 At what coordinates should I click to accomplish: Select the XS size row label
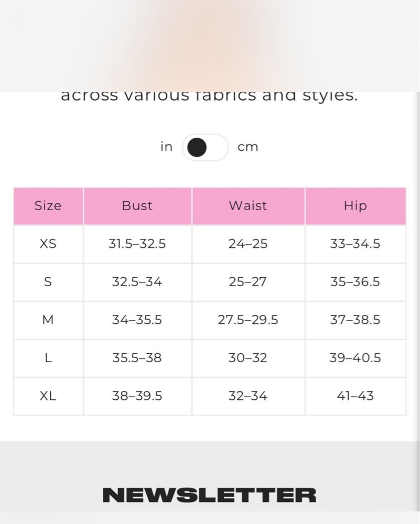click(x=48, y=244)
